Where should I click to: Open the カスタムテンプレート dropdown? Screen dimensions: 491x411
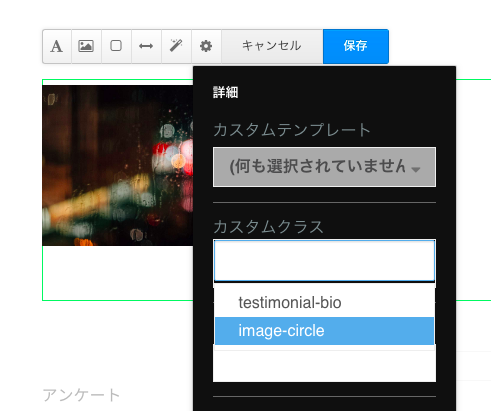pyautogui.click(x=324, y=167)
